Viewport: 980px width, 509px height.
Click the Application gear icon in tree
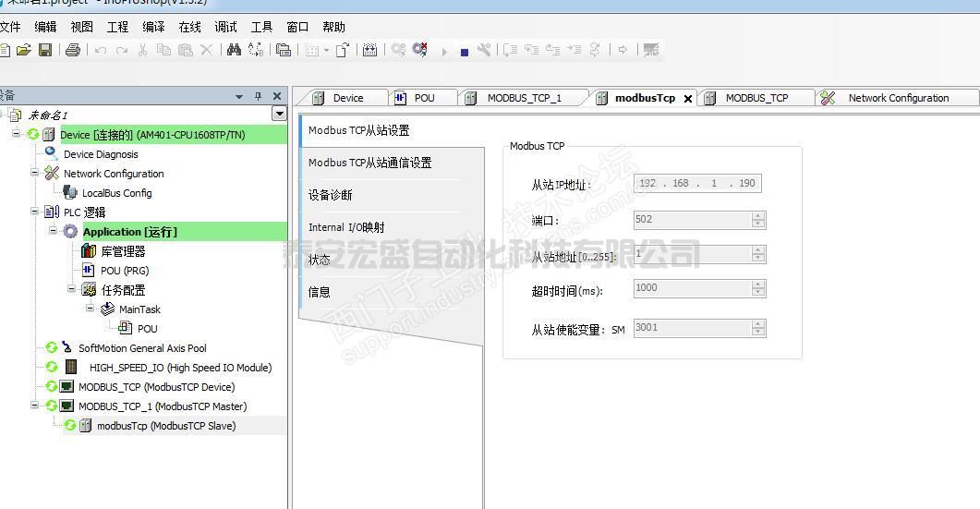tap(70, 232)
